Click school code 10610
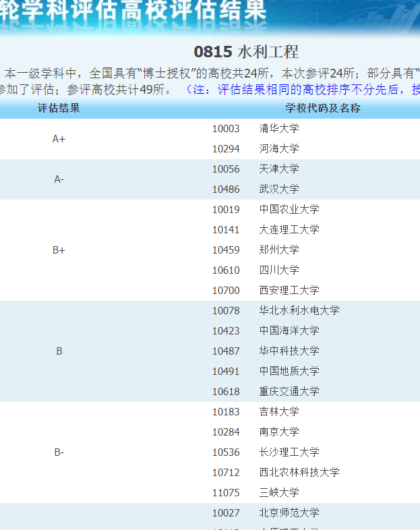Image resolution: width=420 pixels, height=530 pixels. [x=226, y=270]
